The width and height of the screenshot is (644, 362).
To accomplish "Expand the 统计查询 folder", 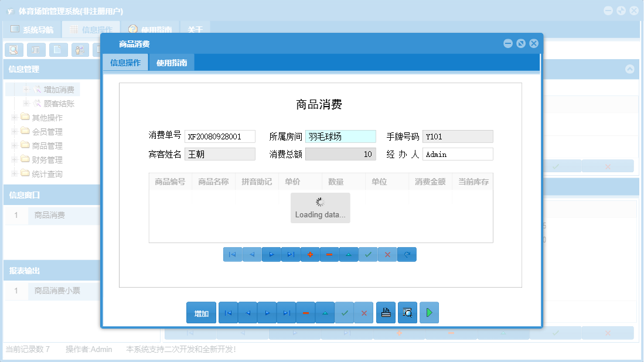I will point(13,173).
